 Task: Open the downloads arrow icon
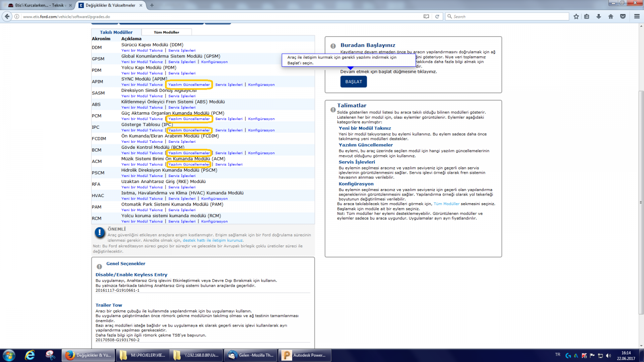click(x=599, y=16)
